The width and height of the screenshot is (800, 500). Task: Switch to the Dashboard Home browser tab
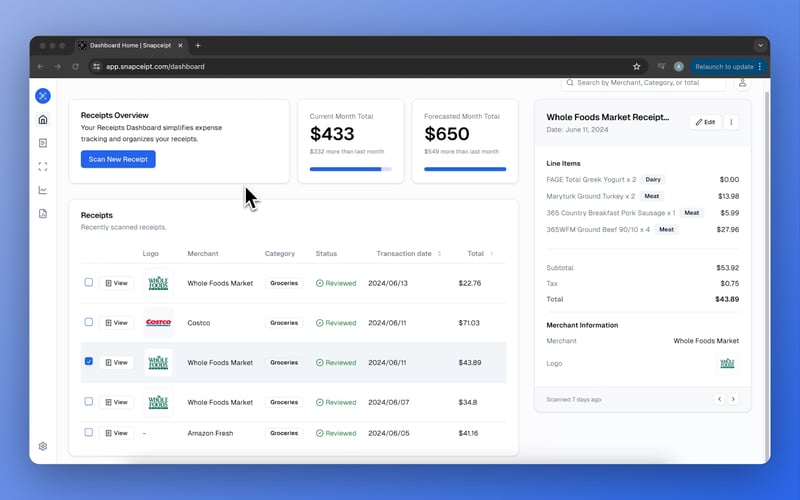pos(131,45)
